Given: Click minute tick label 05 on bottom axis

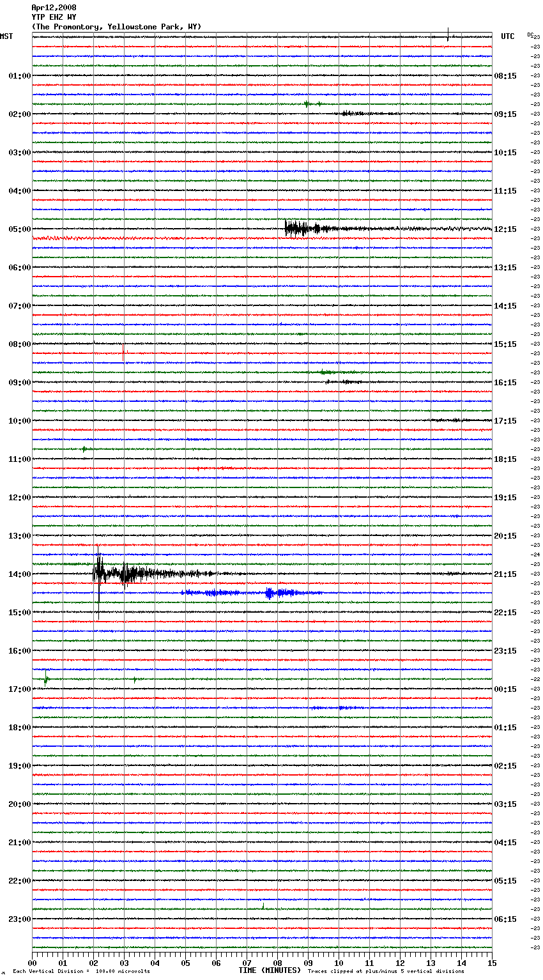Looking at the screenshot, I should (185, 963).
